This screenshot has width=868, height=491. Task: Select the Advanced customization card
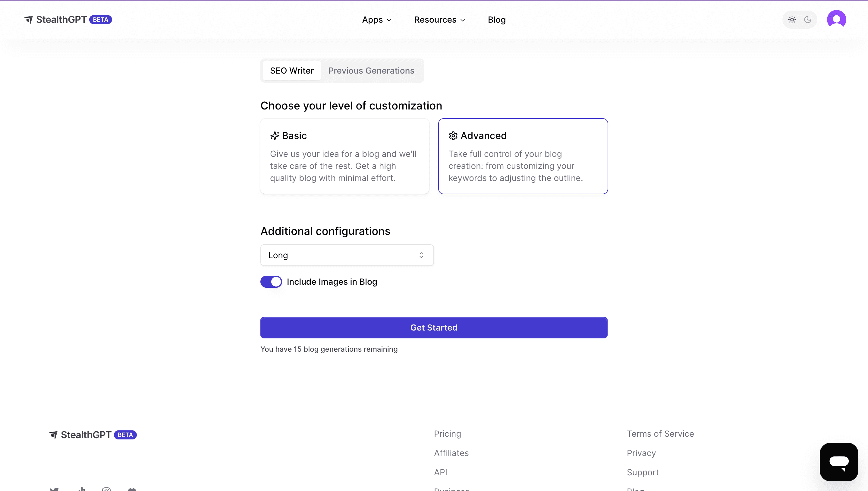523,156
